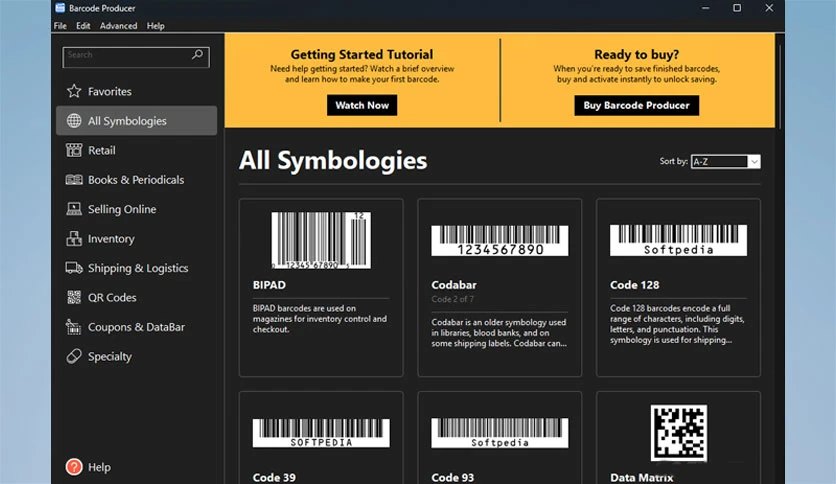Click the Codabar card title
The height and width of the screenshot is (484, 836).
pos(454,285)
